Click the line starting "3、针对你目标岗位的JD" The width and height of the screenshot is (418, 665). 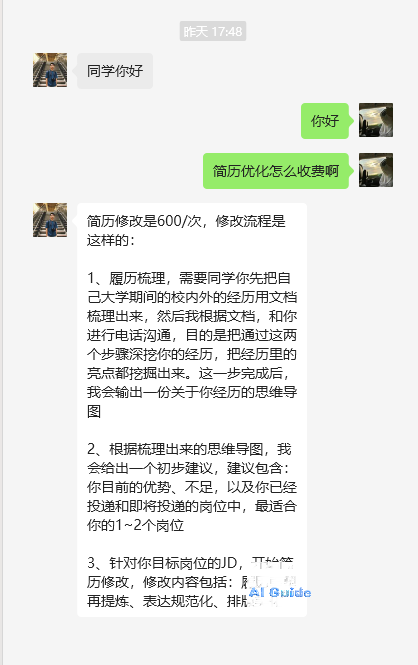click(x=190, y=563)
